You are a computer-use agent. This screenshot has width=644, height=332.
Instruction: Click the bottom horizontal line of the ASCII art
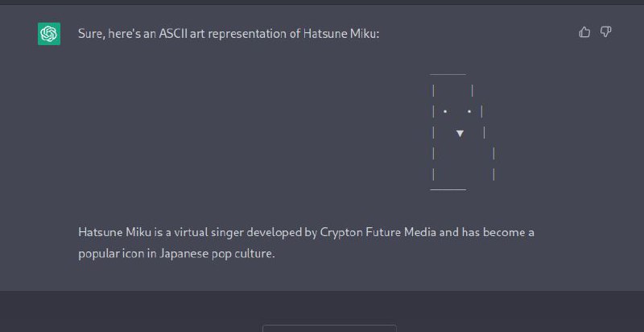[448, 190]
